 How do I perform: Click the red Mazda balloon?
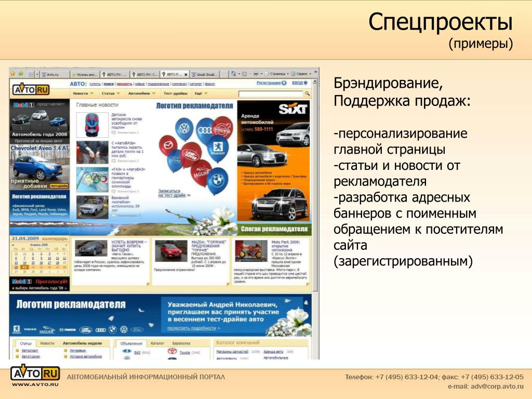coord(168,145)
